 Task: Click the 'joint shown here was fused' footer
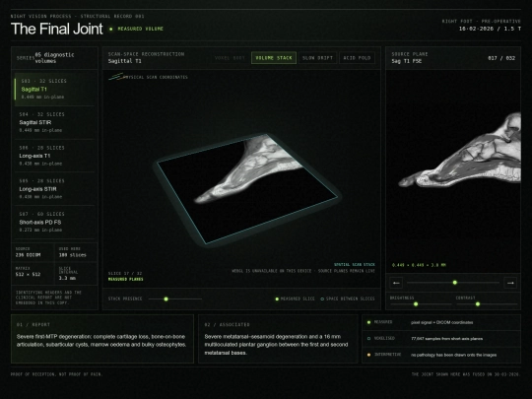pyautogui.click(x=466, y=374)
